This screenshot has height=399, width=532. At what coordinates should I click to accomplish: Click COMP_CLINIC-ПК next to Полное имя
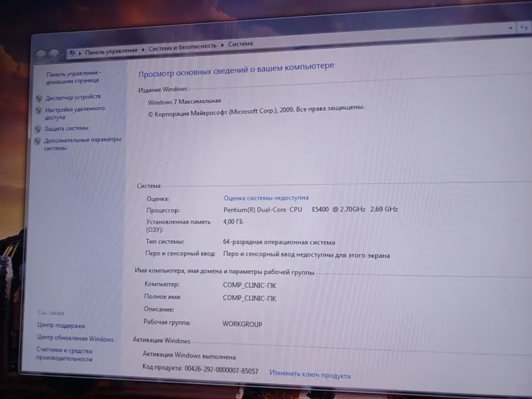point(249,298)
